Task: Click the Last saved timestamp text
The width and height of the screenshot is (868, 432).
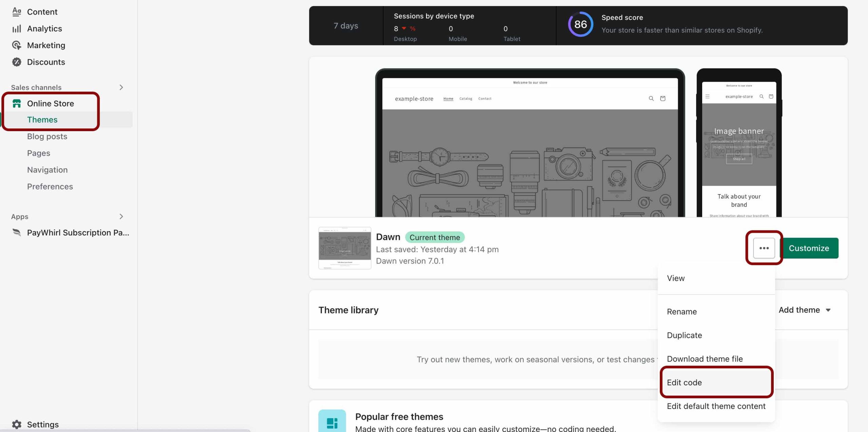Action: click(x=437, y=249)
